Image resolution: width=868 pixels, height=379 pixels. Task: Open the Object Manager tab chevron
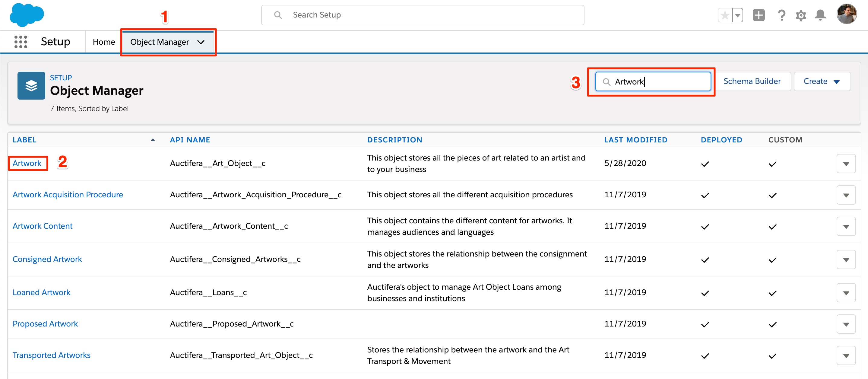201,42
